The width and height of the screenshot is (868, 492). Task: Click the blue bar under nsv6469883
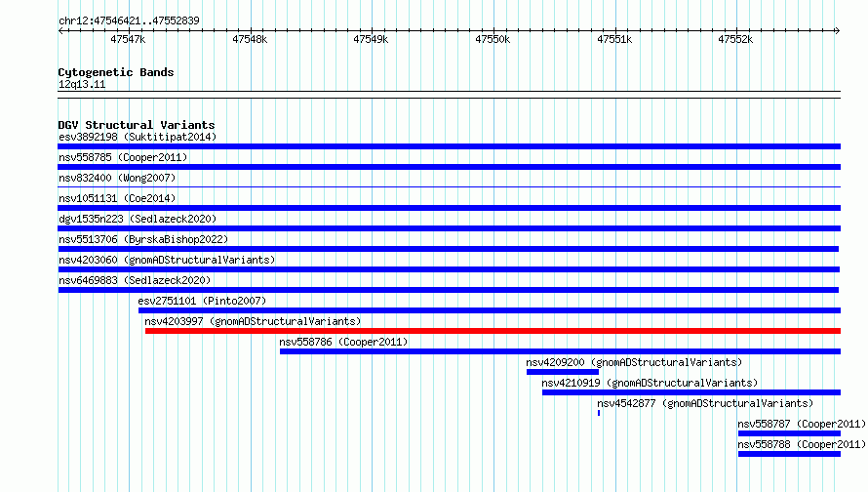click(449, 290)
